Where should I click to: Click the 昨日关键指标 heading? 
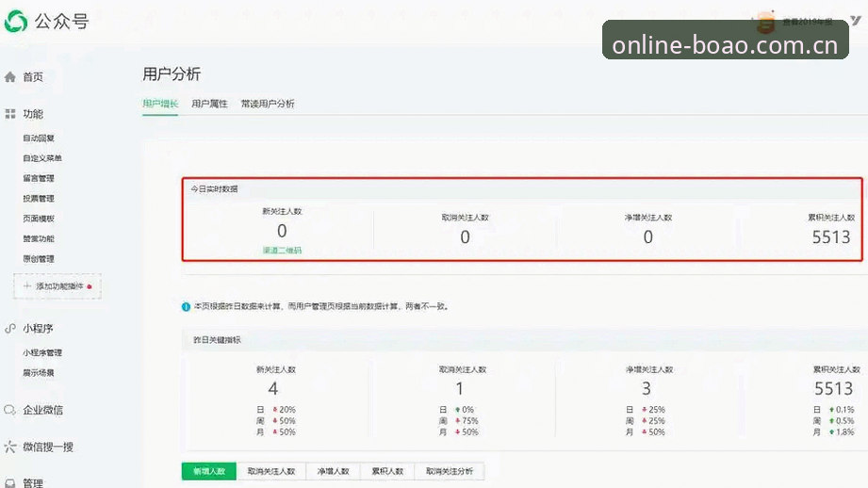217,340
